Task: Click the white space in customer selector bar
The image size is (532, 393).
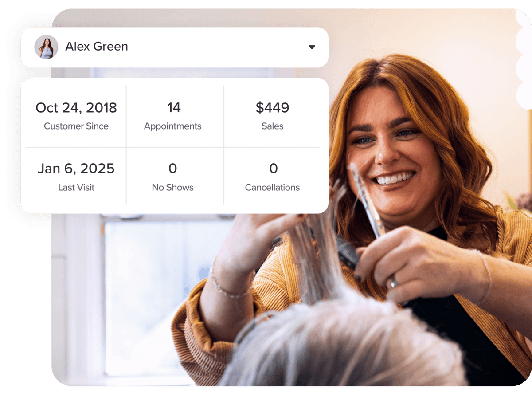Action: coord(217,47)
